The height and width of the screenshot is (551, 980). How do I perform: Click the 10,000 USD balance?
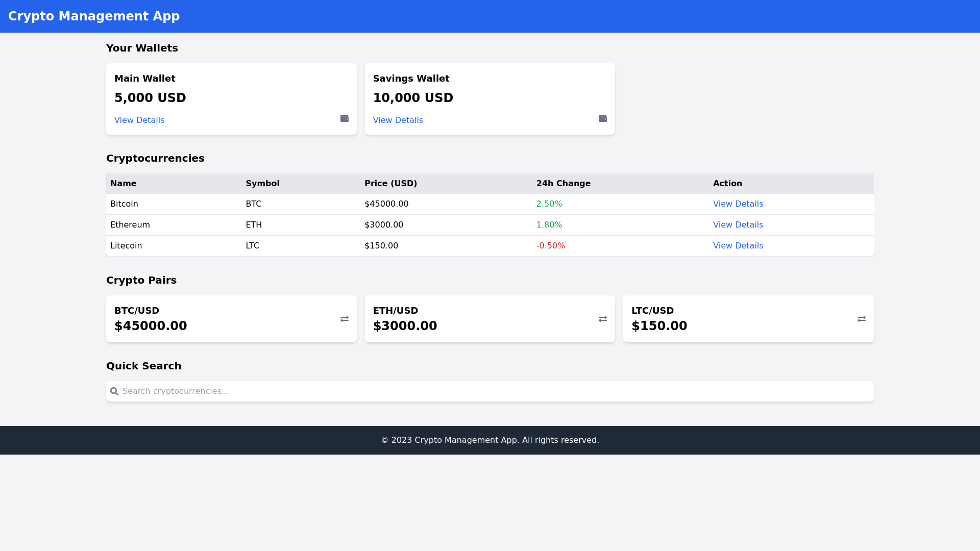(413, 98)
